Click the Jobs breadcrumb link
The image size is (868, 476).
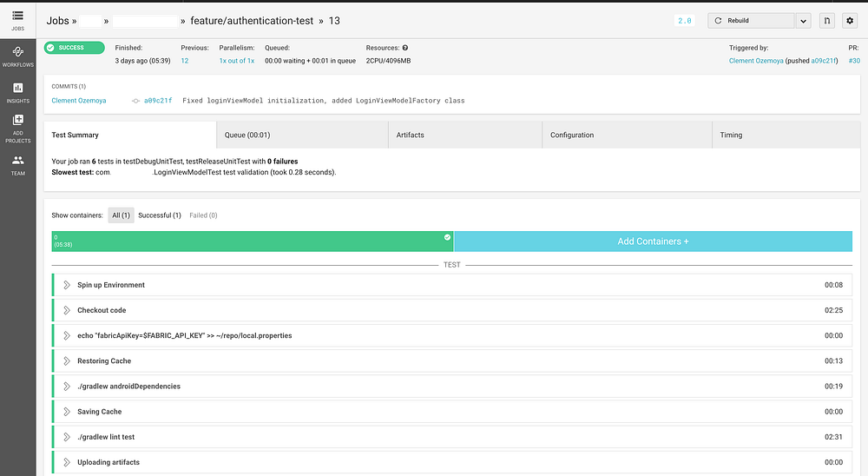point(57,21)
